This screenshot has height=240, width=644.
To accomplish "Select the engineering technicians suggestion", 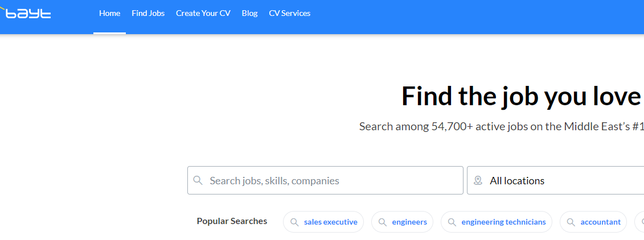I will (x=503, y=222).
